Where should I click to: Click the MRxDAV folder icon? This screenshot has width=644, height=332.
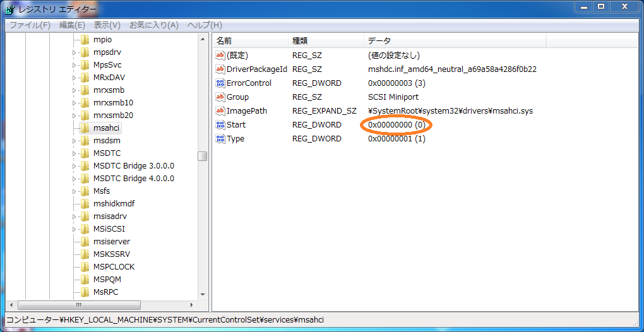(x=85, y=78)
